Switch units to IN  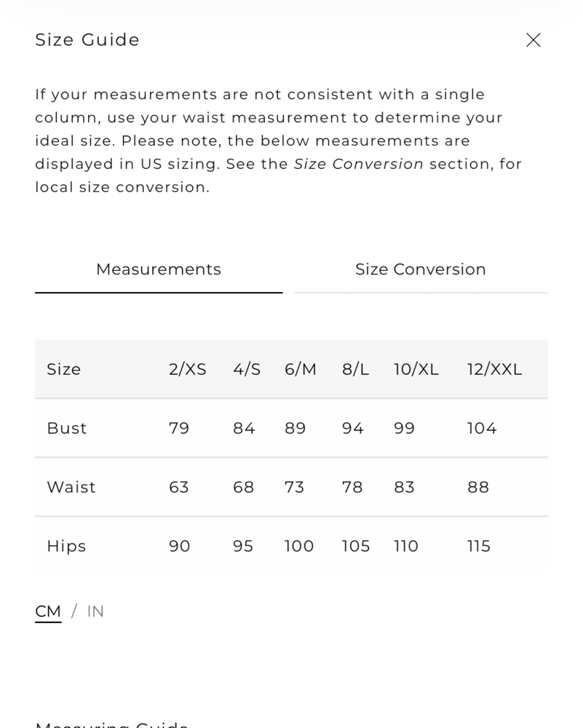pyautogui.click(x=95, y=612)
